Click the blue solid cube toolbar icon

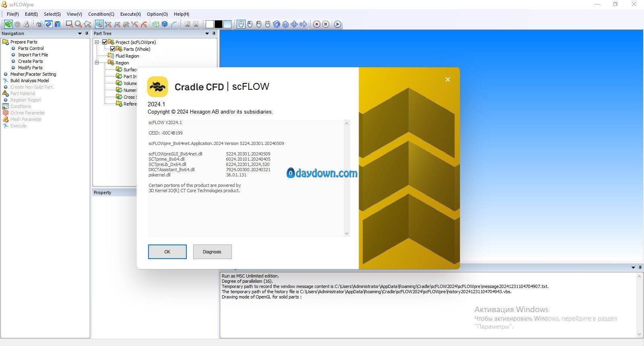coord(165,24)
